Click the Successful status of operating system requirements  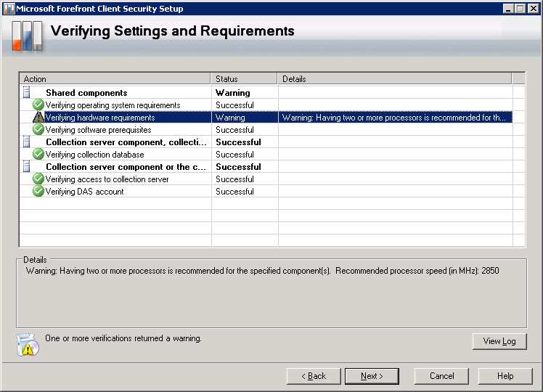[234, 105]
